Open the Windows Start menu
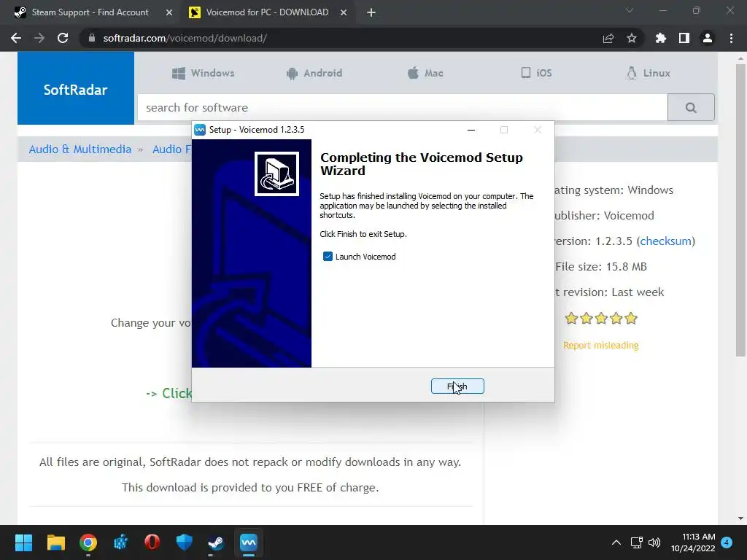 coord(23,542)
